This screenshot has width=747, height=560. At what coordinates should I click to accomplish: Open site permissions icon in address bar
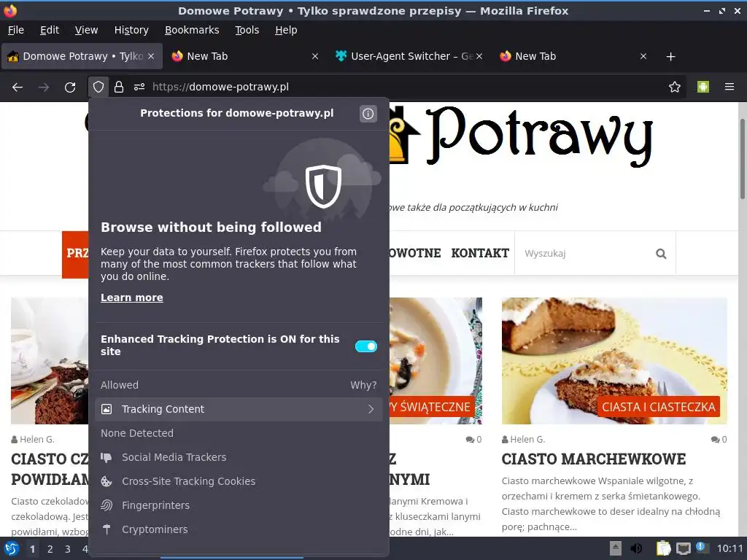(x=139, y=87)
